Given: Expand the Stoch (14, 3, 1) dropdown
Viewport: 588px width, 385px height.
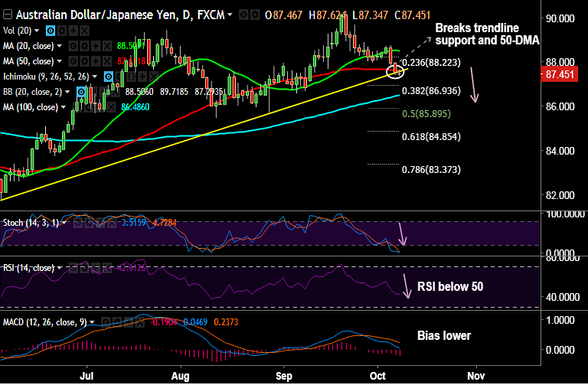Looking at the screenshot, I should click(x=64, y=223).
